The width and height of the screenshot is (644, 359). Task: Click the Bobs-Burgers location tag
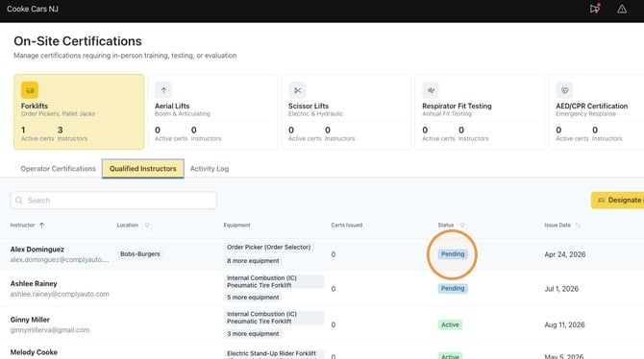coord(140,254)
